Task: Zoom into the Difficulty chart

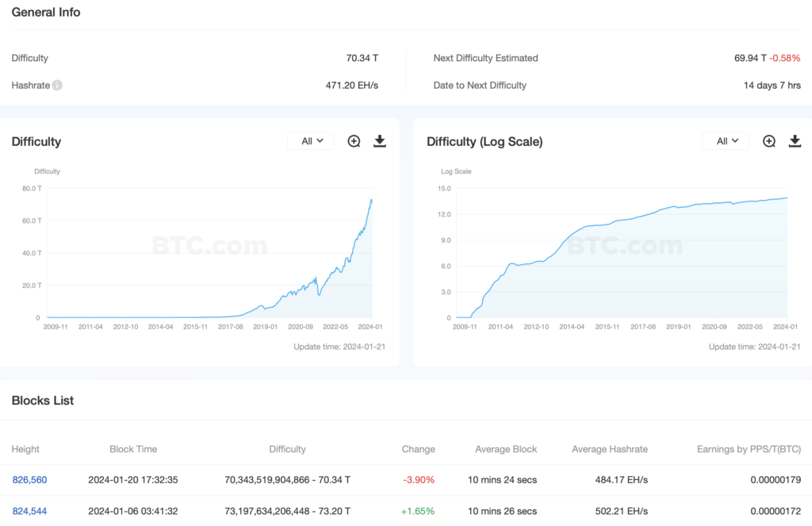Action: (354, 141)
